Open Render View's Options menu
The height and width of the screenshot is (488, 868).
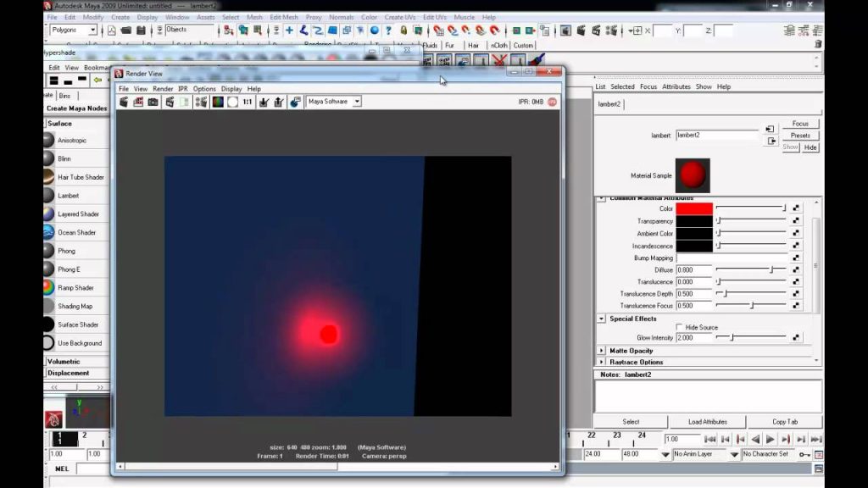(204, 88)
